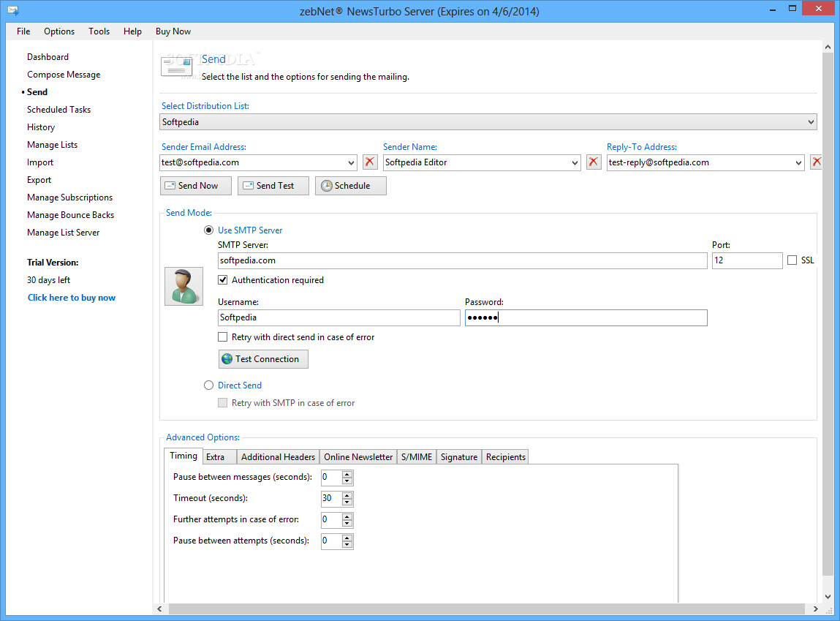Open Manage Subscriptions in the sidebar
The width and height of the screenshot is (840, 621).
click(69, 197)
